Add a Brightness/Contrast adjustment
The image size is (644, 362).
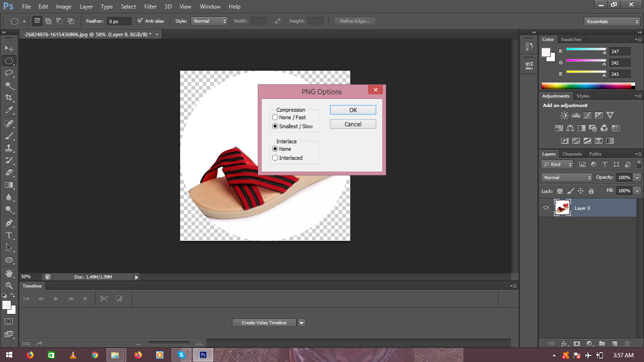[x=564, y=115]
